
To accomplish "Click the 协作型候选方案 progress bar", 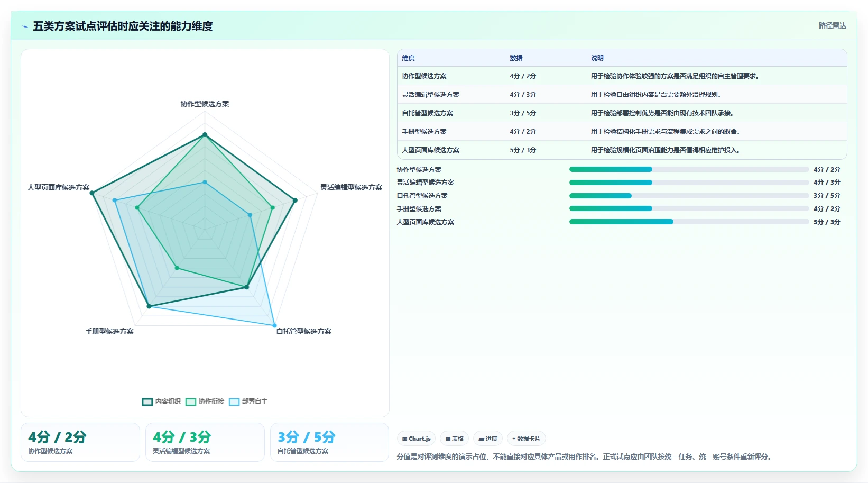I will [689, 169].
